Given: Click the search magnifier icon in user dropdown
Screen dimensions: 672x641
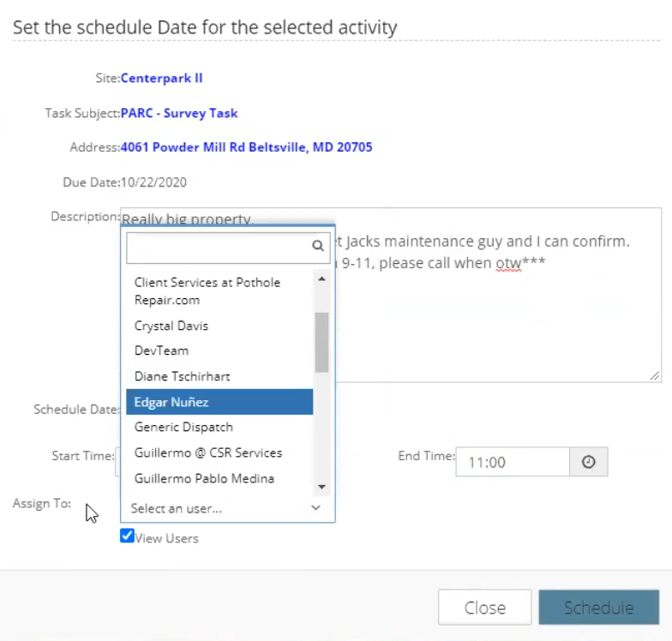Looking at the screenshot, I should (x=317, y=245).
